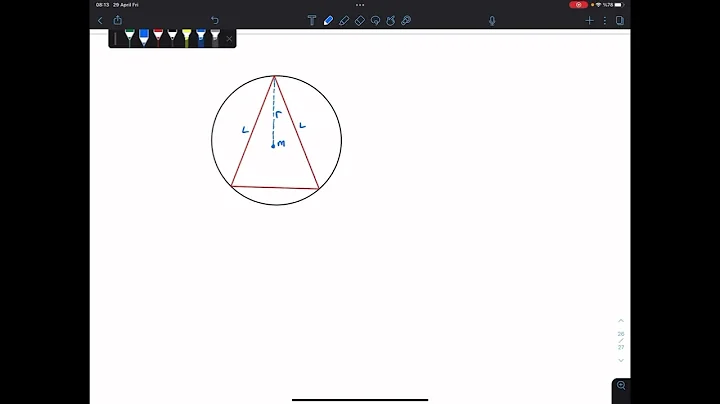Pick the yellow highlighter

pyautogui.click(x=186, y=38)
